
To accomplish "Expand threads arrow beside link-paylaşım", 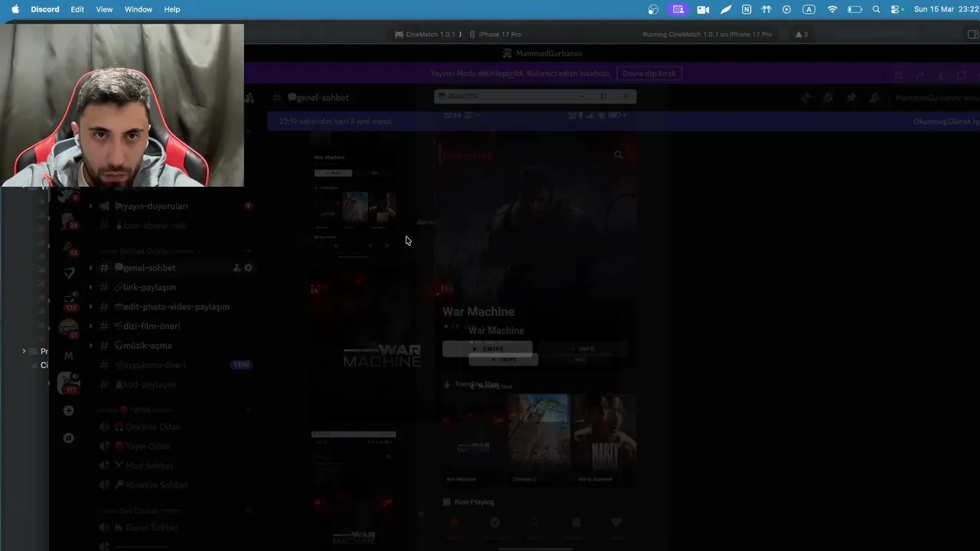I will coord(91,287).
